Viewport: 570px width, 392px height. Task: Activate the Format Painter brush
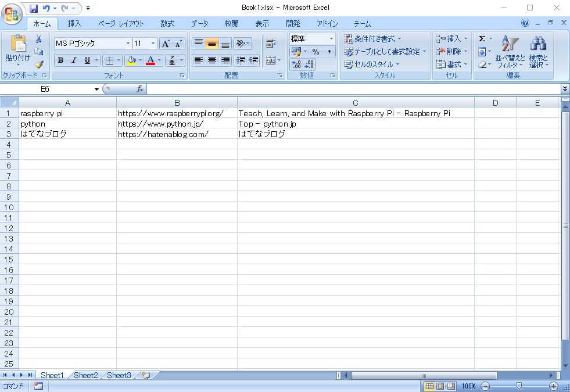click(x=38, y=64)
